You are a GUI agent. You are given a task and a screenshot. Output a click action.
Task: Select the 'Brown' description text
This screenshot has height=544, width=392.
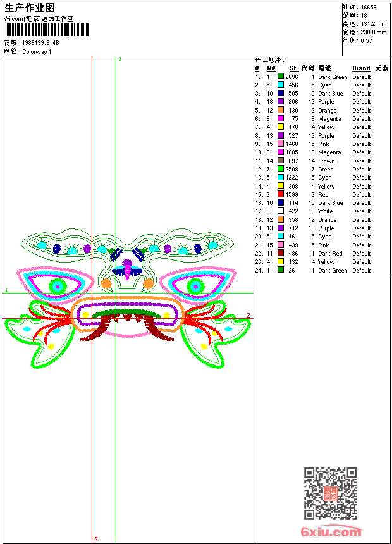pyautogui.click(x=326, y=161)
